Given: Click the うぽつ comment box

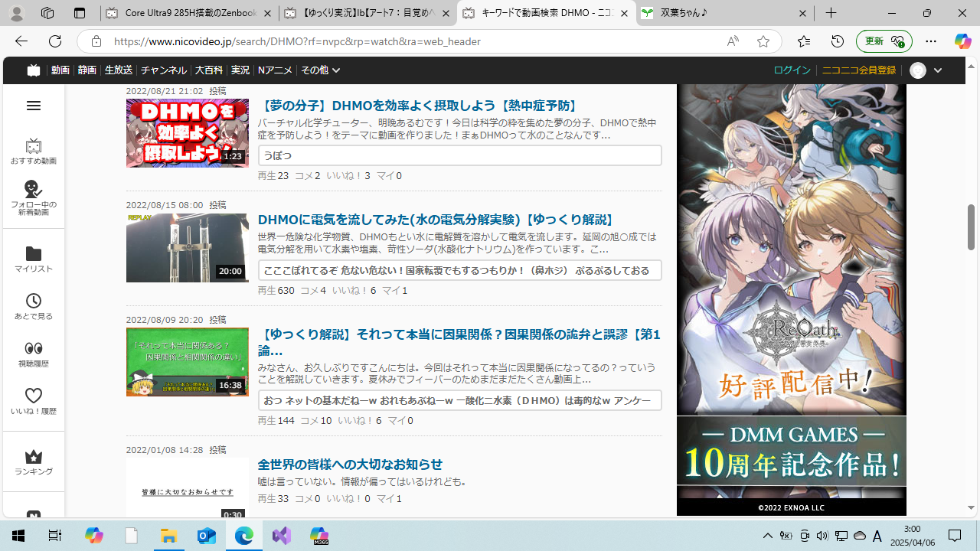Looking at the screenshot, I should 459,155.
